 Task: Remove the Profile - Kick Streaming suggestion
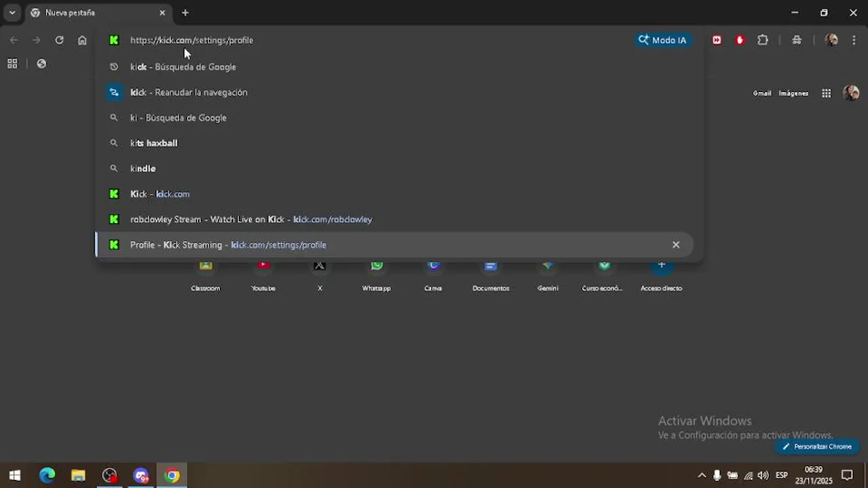(x=675, y=245)
